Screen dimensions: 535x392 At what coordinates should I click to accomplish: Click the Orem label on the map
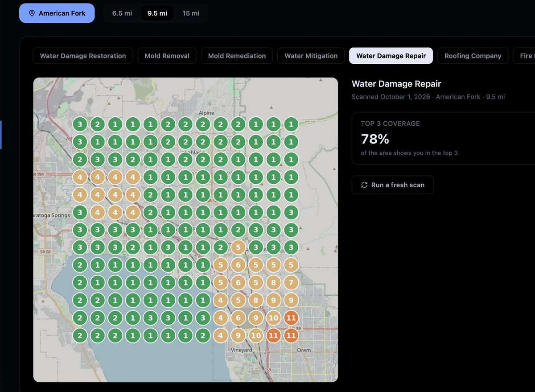coord(304,350)
